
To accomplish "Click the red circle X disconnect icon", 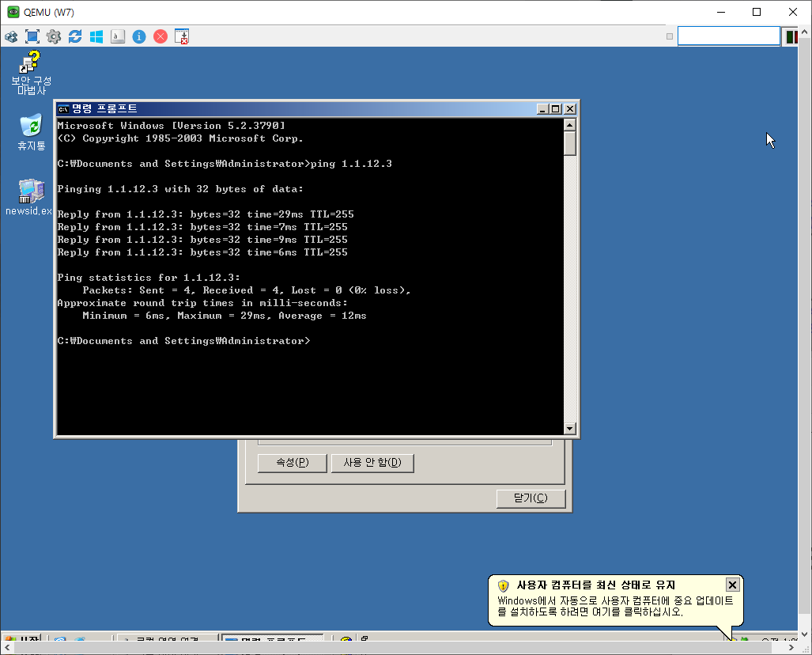I will point(161,37).
